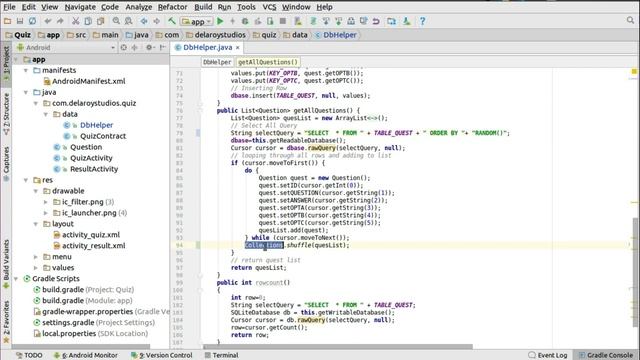Click the VCS revert arrow icon

coord(376,21)
